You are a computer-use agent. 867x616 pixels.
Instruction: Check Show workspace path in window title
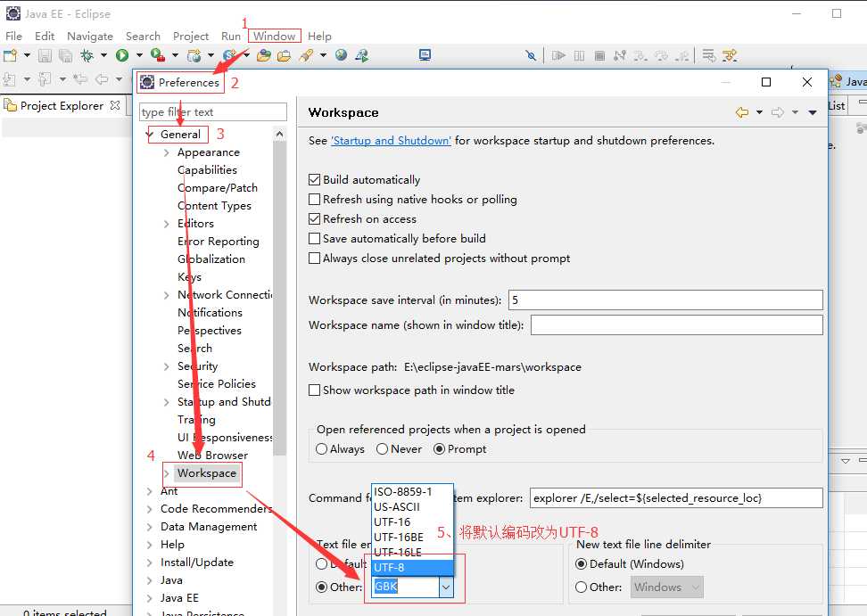click(314, 390)
